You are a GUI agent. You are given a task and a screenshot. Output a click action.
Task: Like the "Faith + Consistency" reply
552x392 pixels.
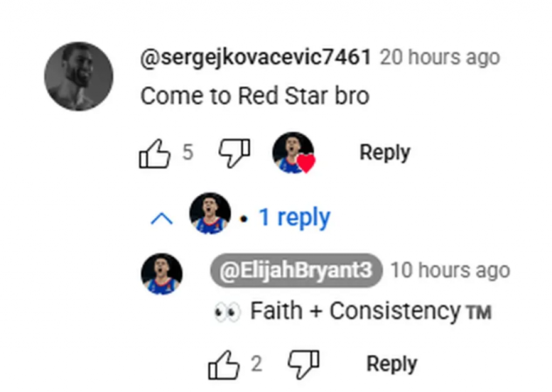tap(224, 365)
